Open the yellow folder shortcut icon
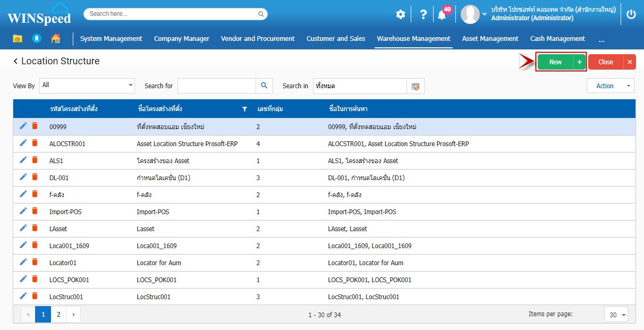Screen dimensions: 644x330 (18, 38)
